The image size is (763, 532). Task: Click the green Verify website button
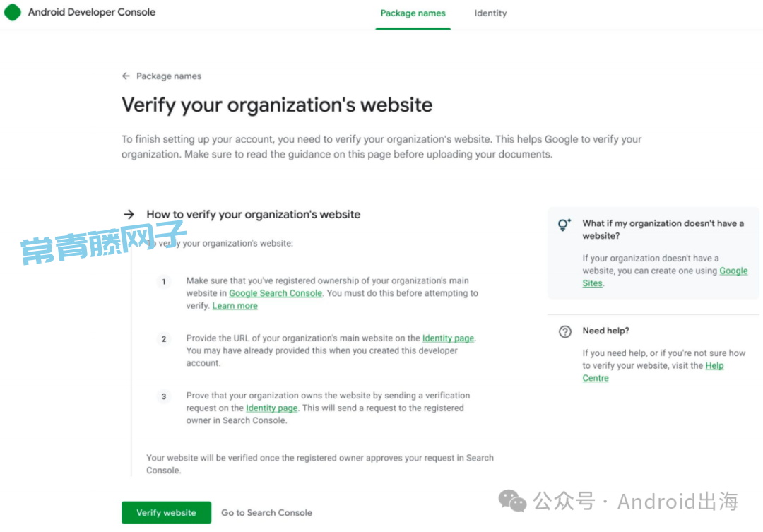[x=167, y=512]
